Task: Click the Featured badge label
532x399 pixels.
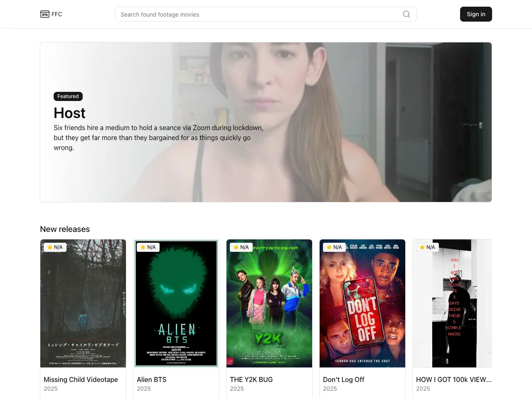Action: [x=68, y=96]
